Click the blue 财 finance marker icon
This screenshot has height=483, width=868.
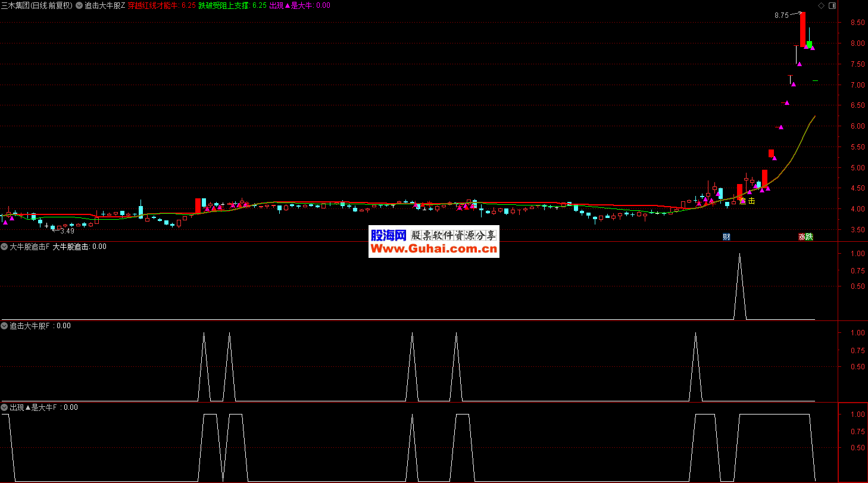click(726, 236)
